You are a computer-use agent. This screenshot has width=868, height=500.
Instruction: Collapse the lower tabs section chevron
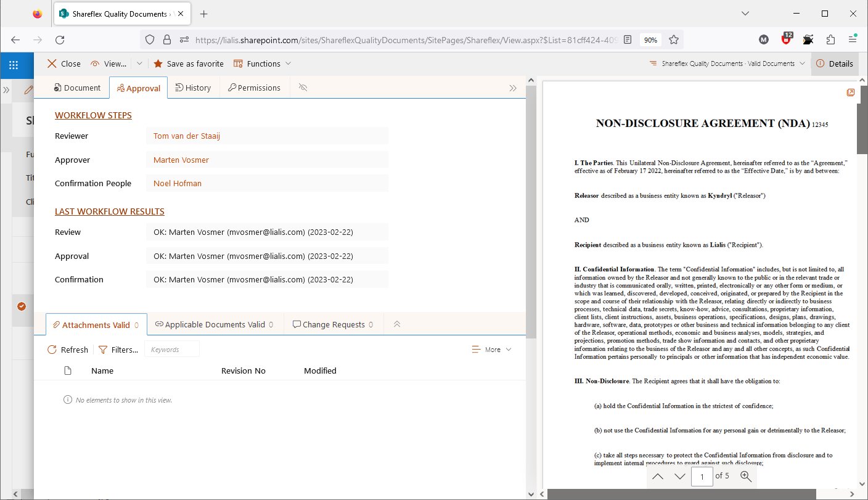pos(396,324)
